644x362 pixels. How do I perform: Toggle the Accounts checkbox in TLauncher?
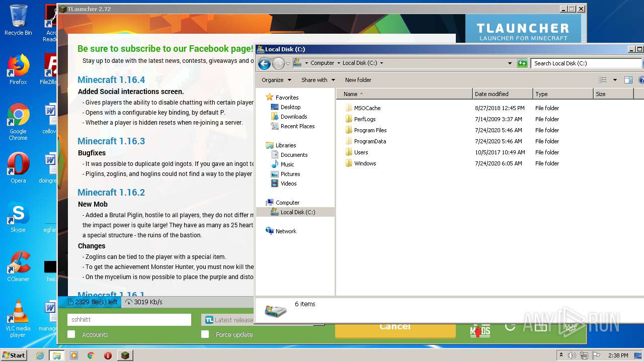71,334
